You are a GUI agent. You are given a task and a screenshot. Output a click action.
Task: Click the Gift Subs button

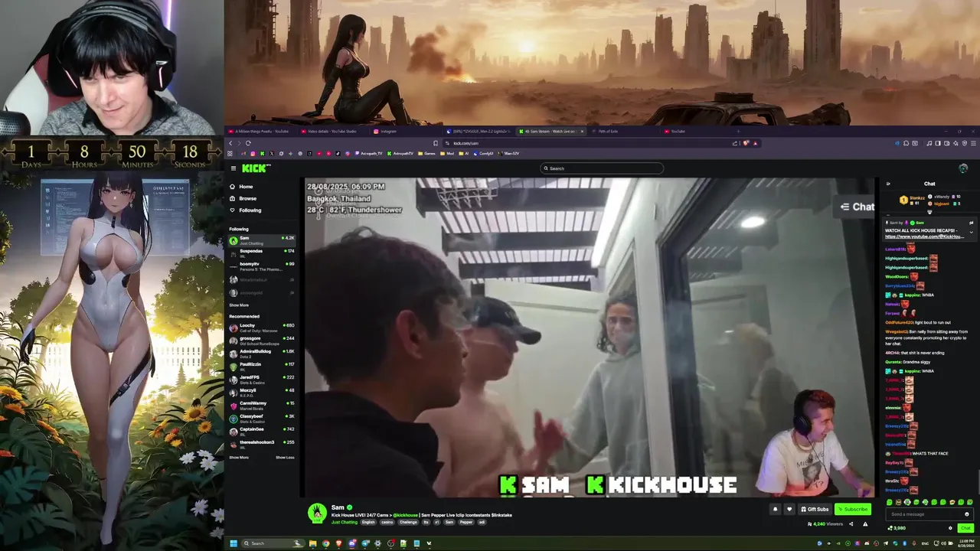click(x=815, y=509)
